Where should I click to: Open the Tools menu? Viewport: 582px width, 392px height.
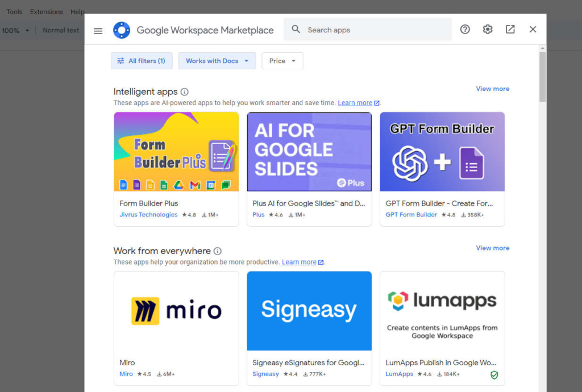[14, 12]
